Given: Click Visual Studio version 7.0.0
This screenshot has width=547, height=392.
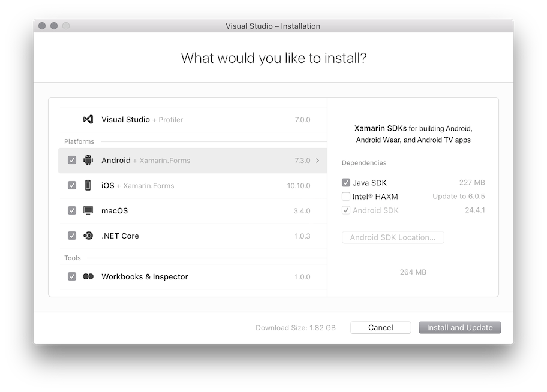Looking at the screenshot, I should [x=302, y=120].
